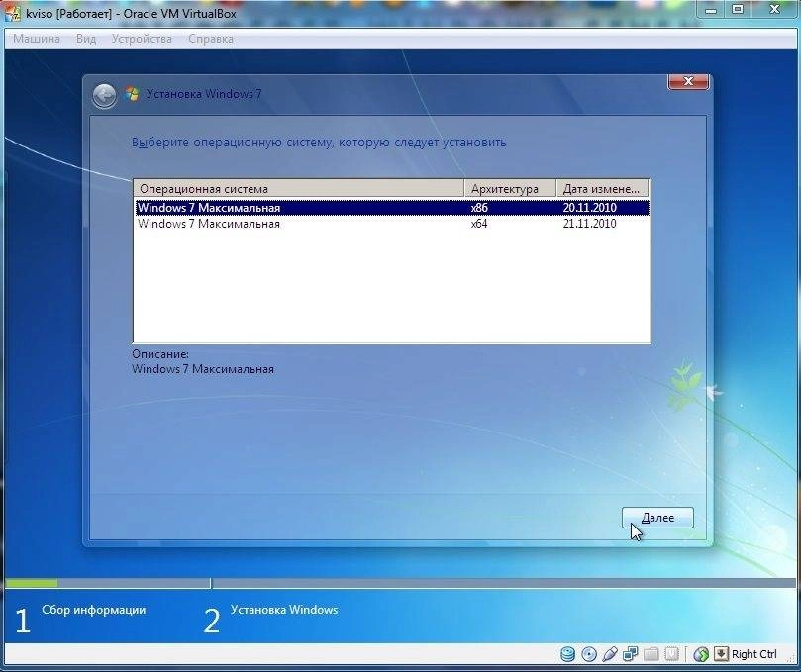This screenshot has height=672, width=801.
Task: Click the Установка Windows step label
Action: coord(284,610)
